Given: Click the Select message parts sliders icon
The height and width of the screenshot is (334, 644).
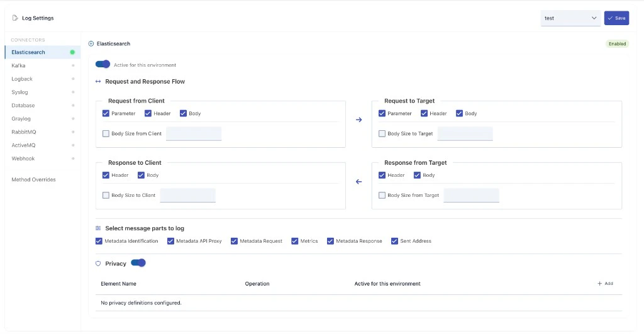Looking at the screenshot, I should coord(98,228).
